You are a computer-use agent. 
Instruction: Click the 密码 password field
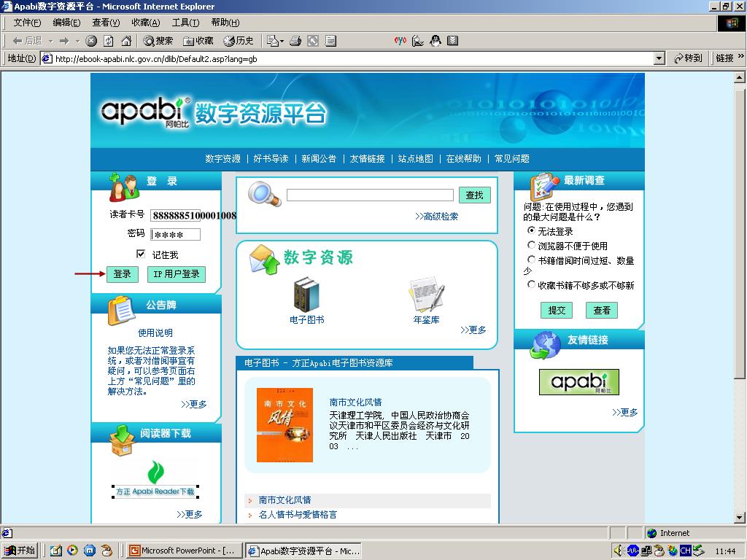click(175, 234)
